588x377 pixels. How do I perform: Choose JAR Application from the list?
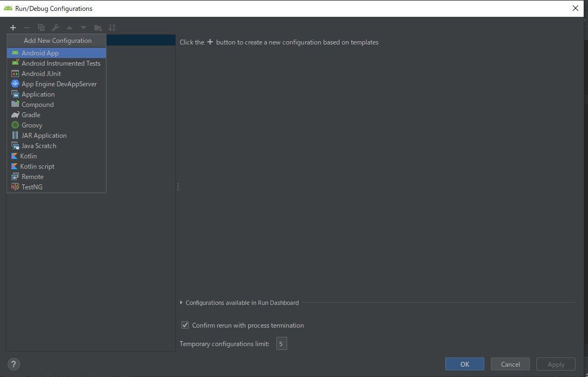pyautogui.click(x=56, y=135)
